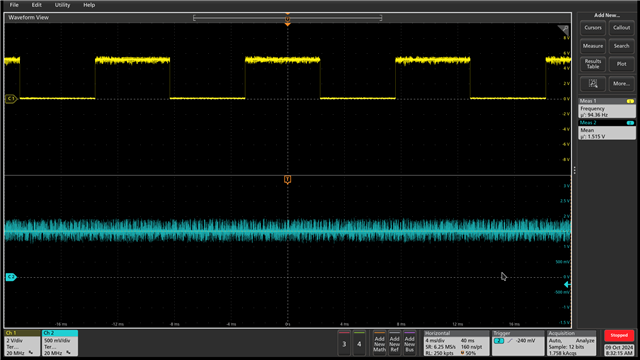
Task: Open the date and time badge
Action: [619, 350]
